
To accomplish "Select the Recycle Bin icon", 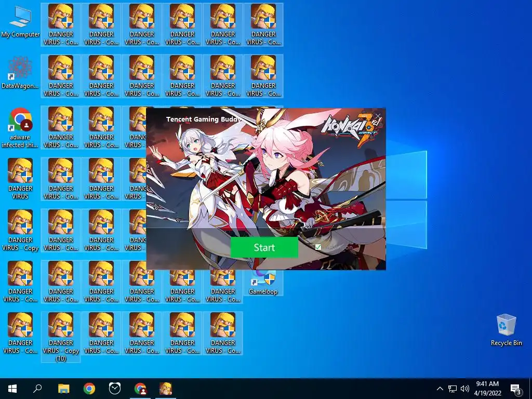I will [x=506, y=330].
